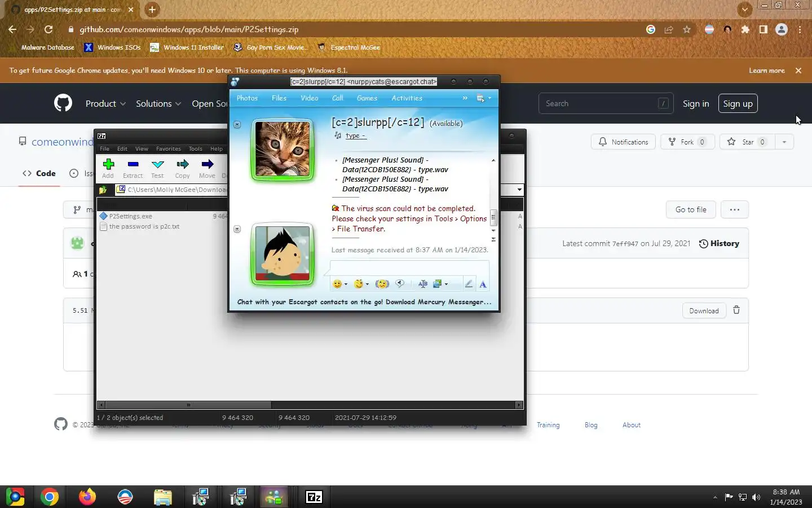Open the emoticon picker dropdown in Messenger
The height and width of the screenshot is (508, 812).
pos(346,284)
